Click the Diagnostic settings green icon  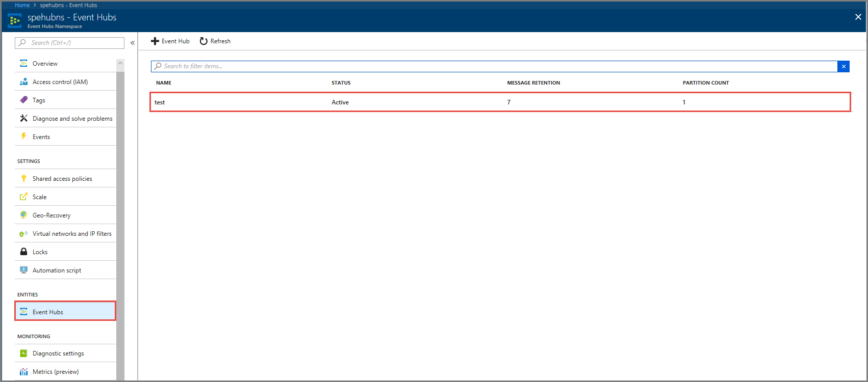23,353
